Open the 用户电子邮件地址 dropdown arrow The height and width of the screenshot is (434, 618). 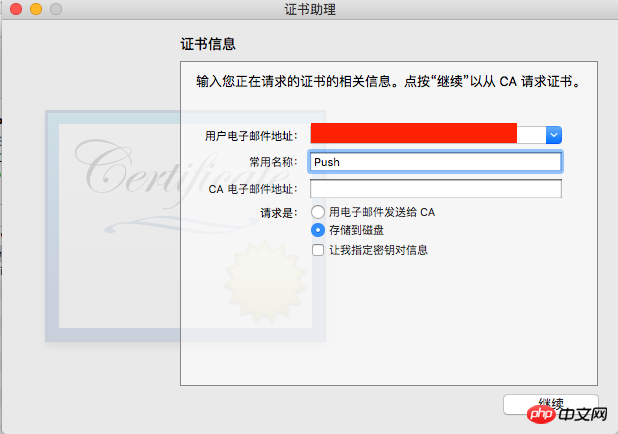[x=554, y=135]
